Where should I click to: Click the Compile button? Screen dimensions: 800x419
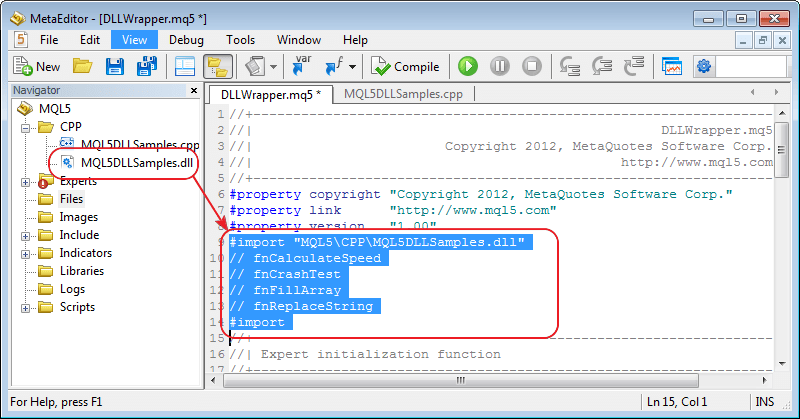tap(405, 67)
